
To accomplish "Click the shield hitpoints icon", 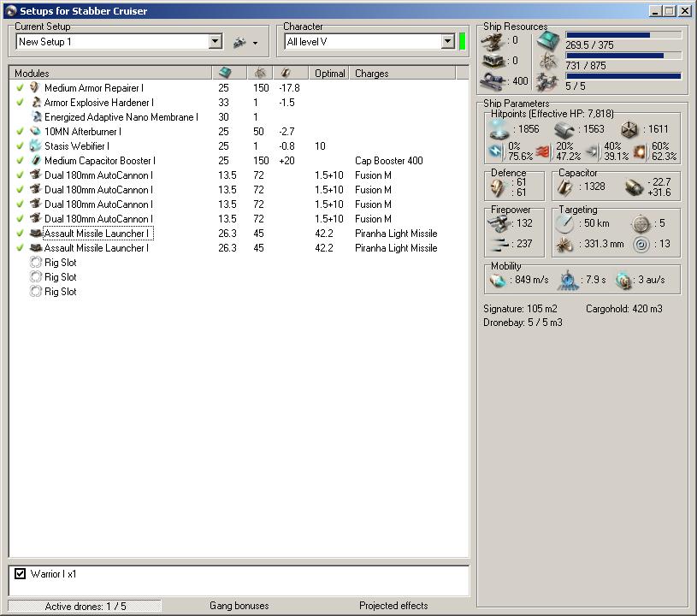I will [498, 128].
